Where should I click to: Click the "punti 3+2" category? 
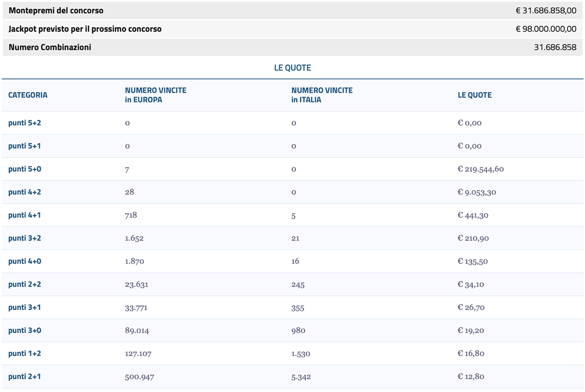tap(24, 238)
